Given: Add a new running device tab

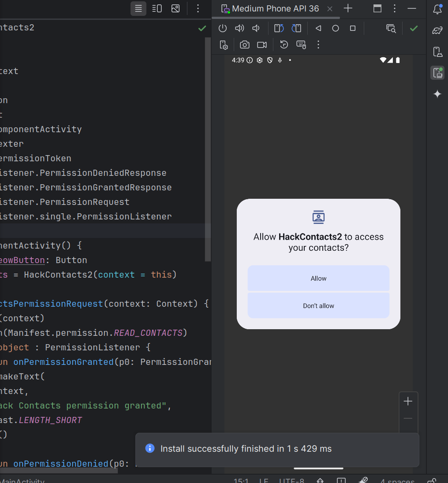Looking at the screenshot, I should point(348,8).
